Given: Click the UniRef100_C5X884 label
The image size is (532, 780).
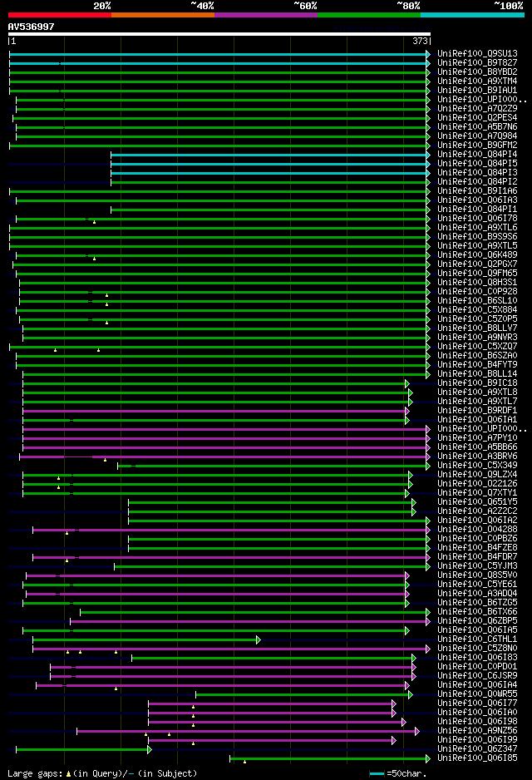Looking at the screenshot, I should click(x=477, y=310).
